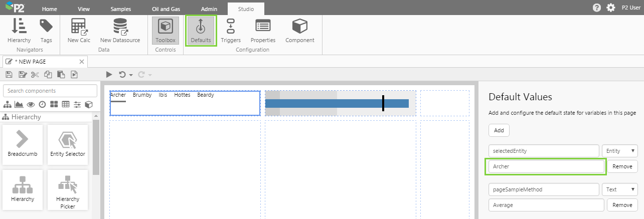The image size is (644, 219).
Task: Open the Tags navigator
Action: (x=46, y=31)
